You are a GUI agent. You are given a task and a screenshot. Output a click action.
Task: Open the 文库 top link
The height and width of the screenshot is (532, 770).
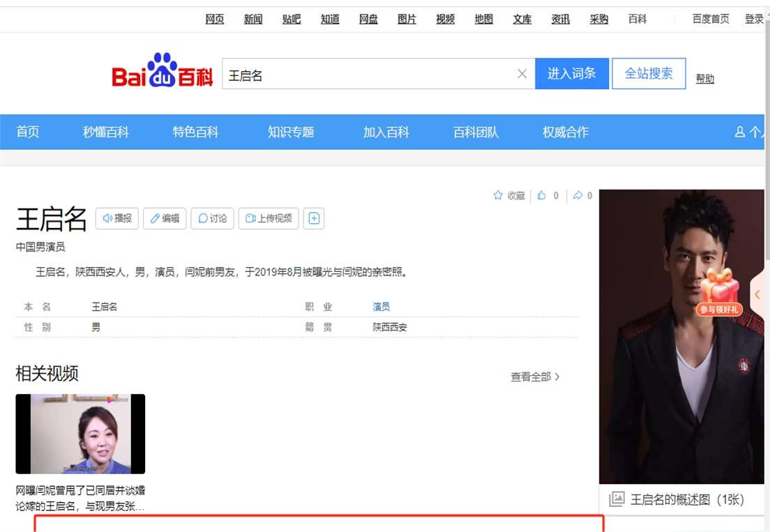point(522,19)
